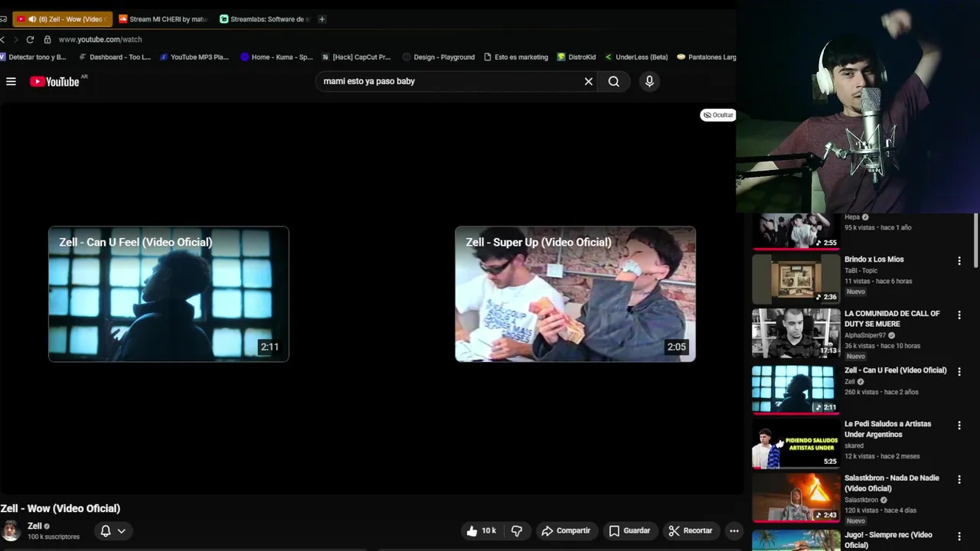The width and height of the screenshot is (980, 551).
Task: Play suggested Zell - Super Up end card
Action: coord(575,294)
